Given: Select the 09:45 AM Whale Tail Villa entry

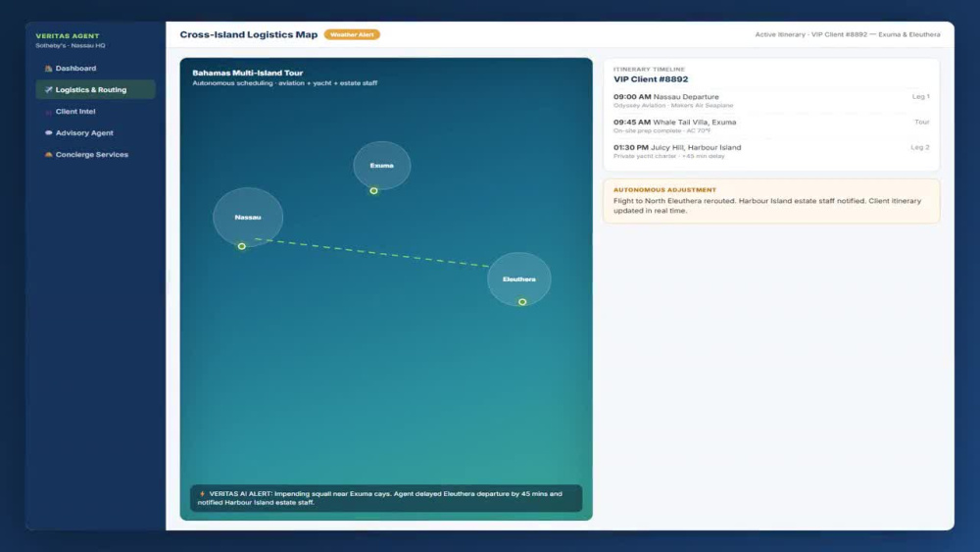Looking at the screenshot, I should 771,125.
